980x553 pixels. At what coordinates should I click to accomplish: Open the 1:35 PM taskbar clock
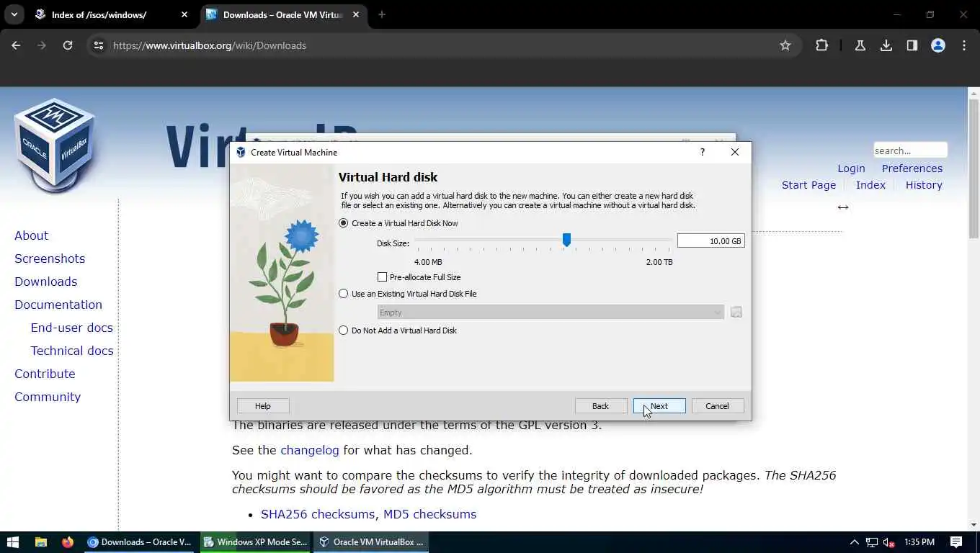point(919,542)
